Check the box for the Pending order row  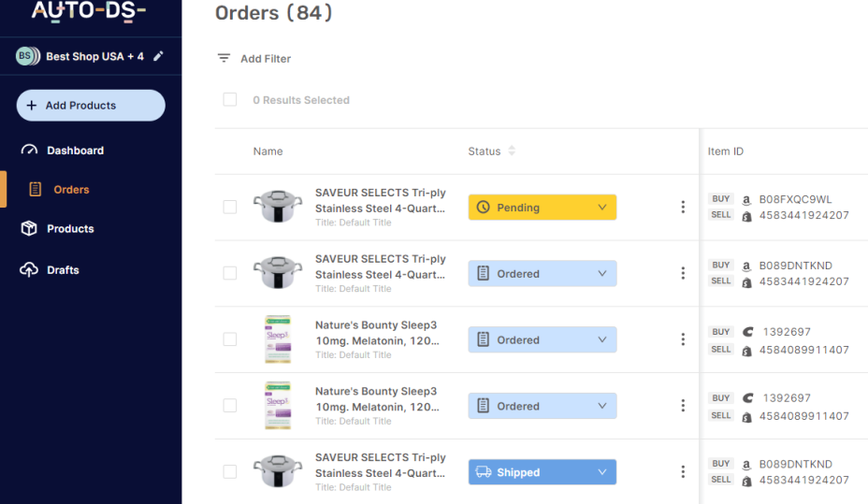pos(230,207)
